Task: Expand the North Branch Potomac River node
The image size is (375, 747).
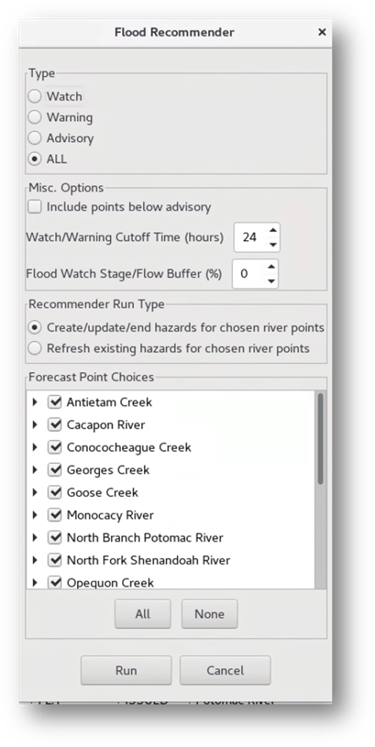Action: coord(34,537)
